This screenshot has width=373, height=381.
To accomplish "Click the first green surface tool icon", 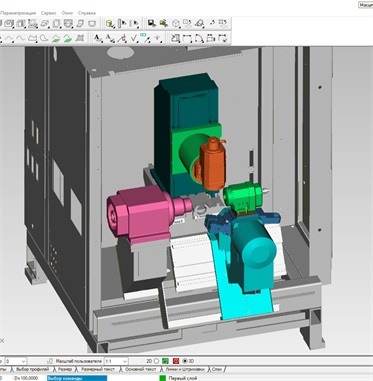I will (56, 38).
